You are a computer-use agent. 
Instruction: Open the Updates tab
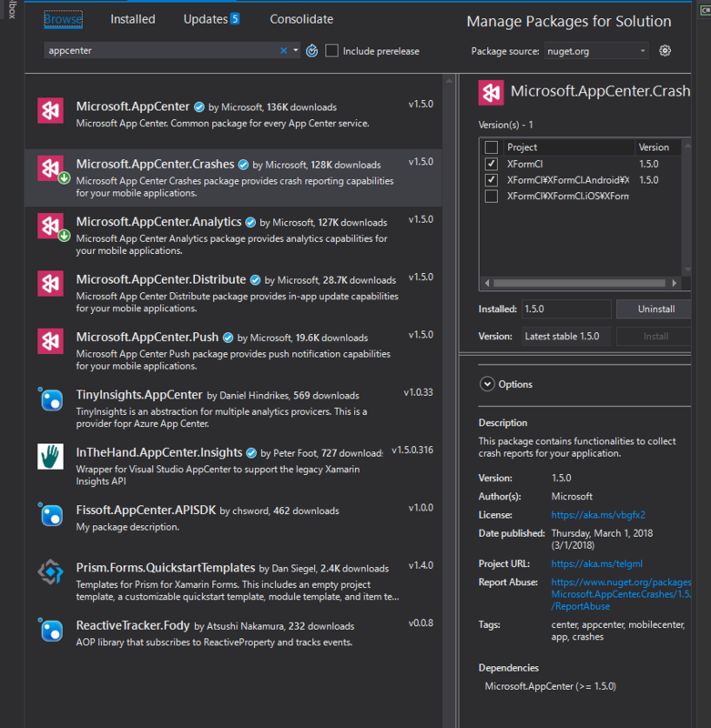click(211, 19)
